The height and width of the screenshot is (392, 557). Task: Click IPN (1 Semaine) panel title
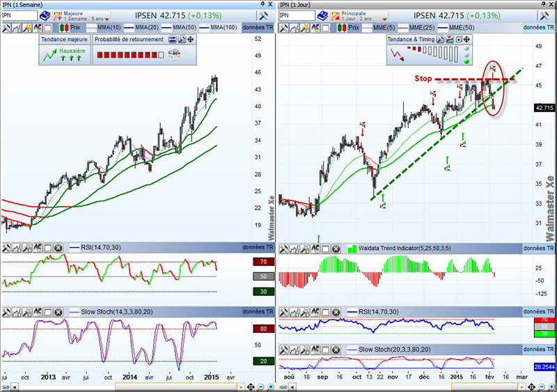(22, 5)
